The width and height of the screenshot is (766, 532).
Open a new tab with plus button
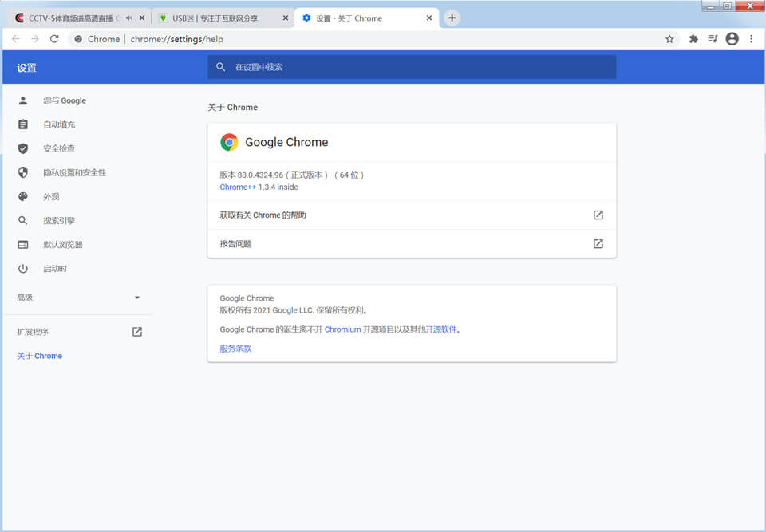[452, 18]
